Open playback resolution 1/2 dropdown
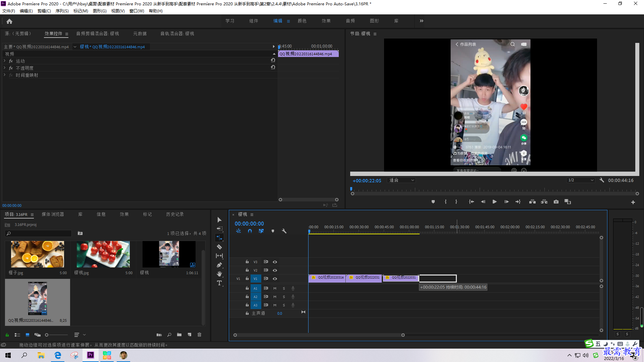The width and height of the screenshot is (644, 362). [x=581, y=180]
